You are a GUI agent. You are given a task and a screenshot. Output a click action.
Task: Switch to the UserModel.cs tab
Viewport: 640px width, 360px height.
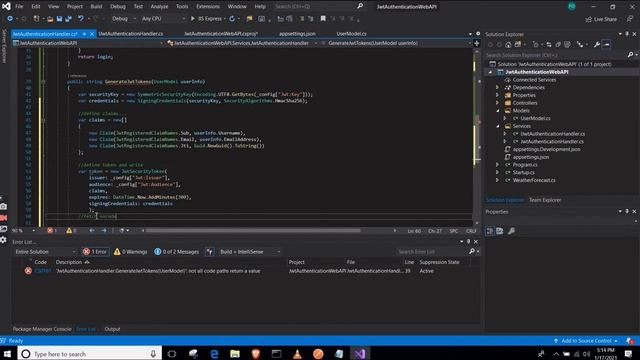[351, 34]
